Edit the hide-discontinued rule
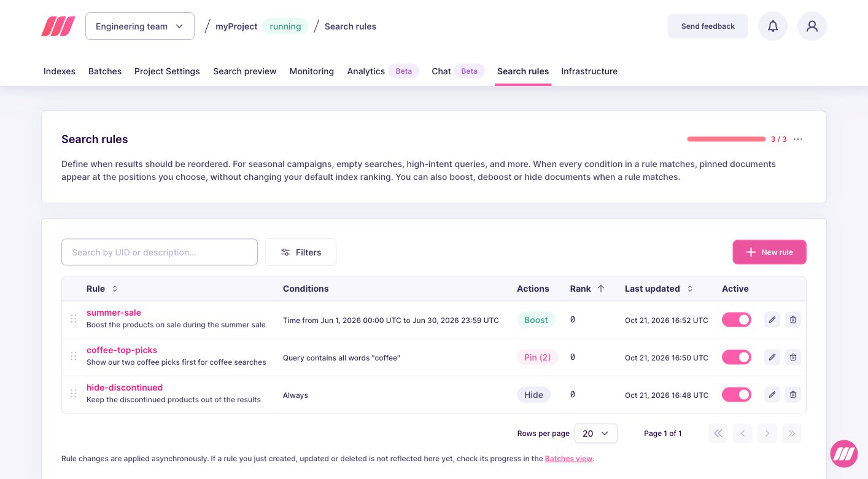 772,394
